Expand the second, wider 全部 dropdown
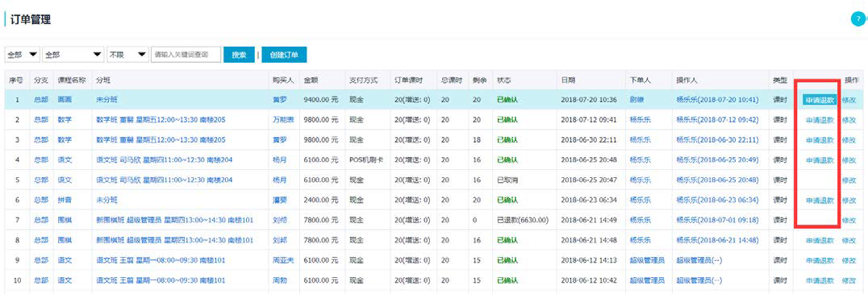Viewport: 868px width, 294px height. point(73,55)
